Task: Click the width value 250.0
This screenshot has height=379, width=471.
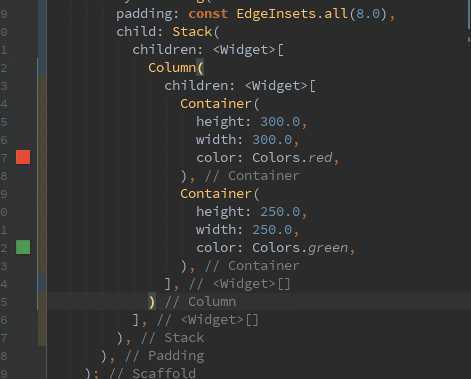Action: coord(272,230)
